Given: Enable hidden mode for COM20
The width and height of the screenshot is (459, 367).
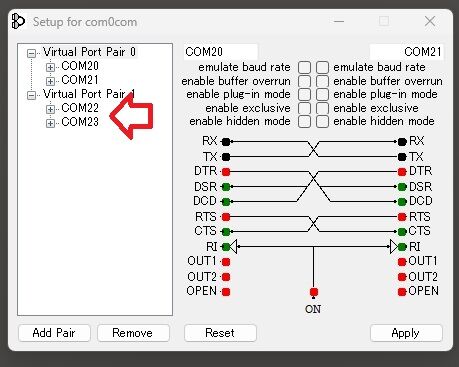Looking at the screenshot, I should click(x=304, y=121).
